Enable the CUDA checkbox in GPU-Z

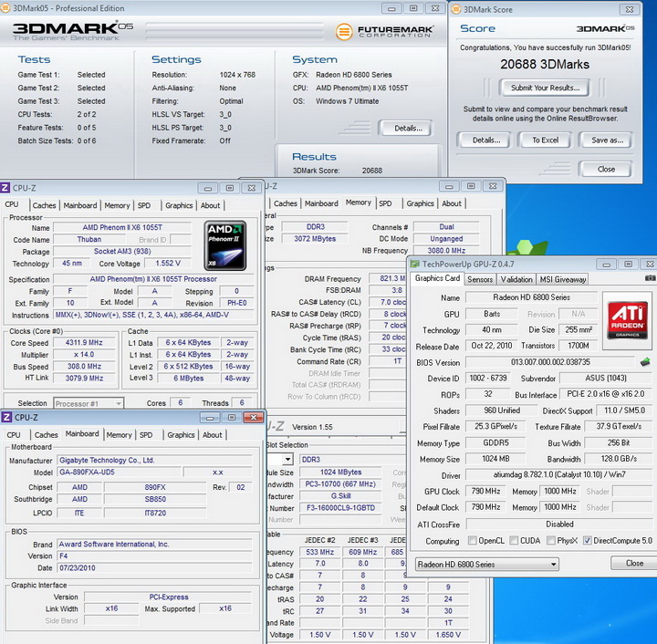coord(514,540)
